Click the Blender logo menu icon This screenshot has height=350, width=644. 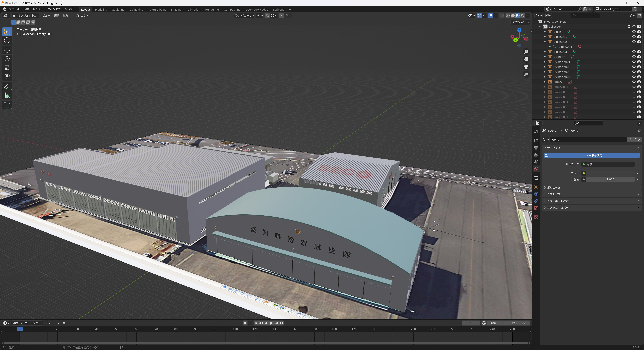[x=4, y=9]
